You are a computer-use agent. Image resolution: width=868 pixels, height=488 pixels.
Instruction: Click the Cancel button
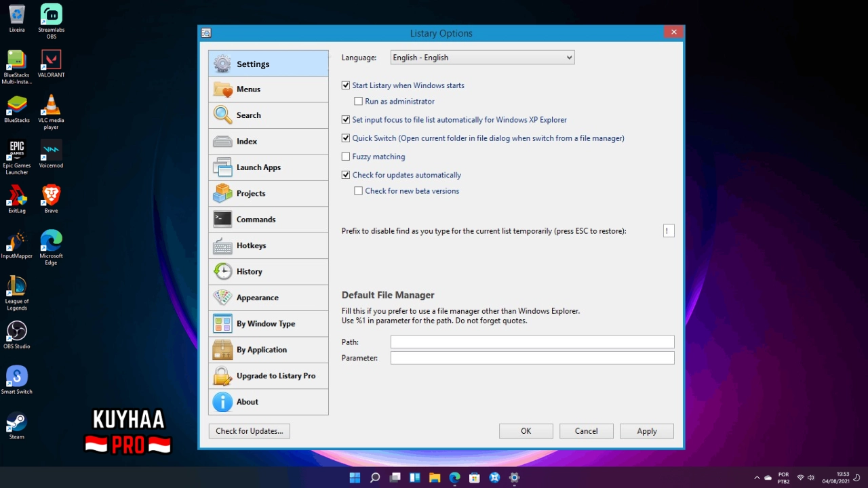[587, 431]
